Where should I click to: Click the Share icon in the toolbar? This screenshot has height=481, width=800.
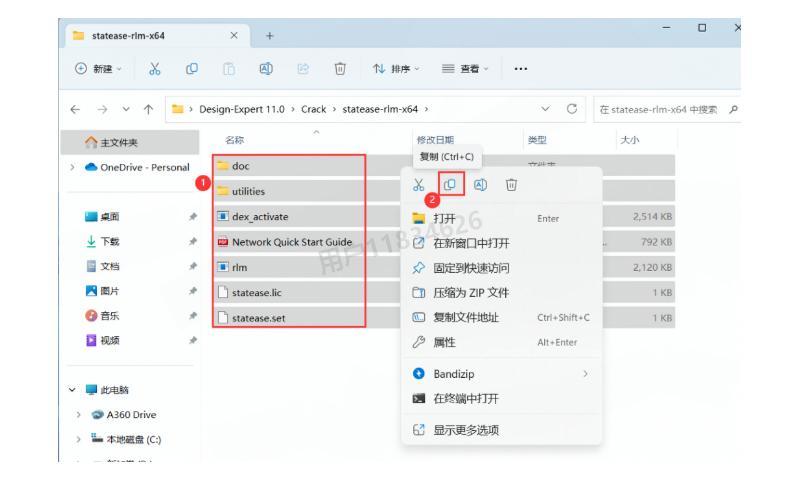[303, 69]
